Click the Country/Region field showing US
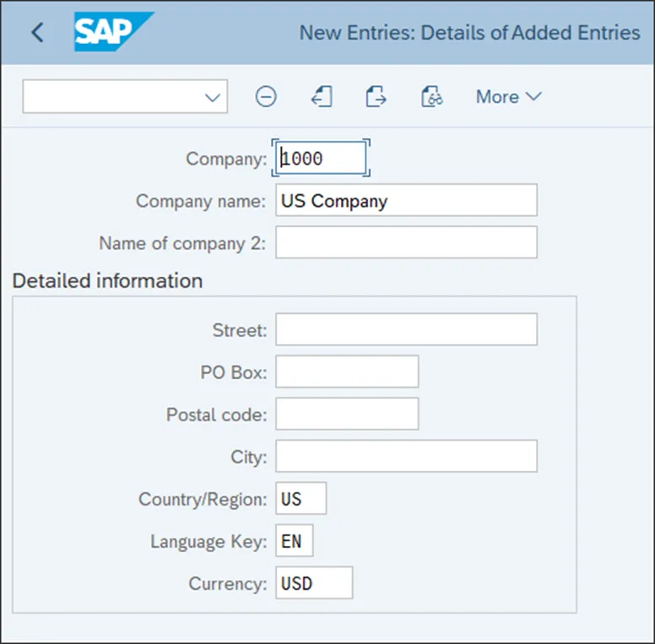The width and height of the screenshot is (655, 644). [300, 499]
